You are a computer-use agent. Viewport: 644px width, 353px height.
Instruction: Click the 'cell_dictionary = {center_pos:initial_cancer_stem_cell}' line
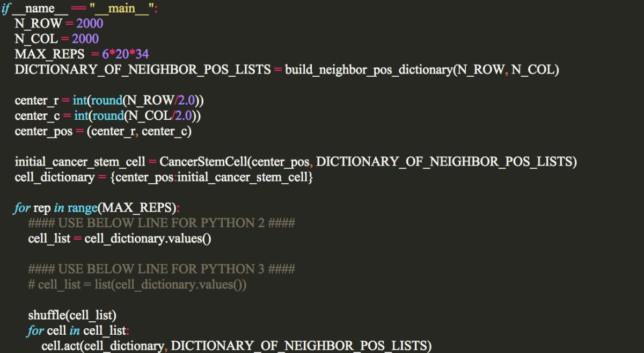click(164, 178)
